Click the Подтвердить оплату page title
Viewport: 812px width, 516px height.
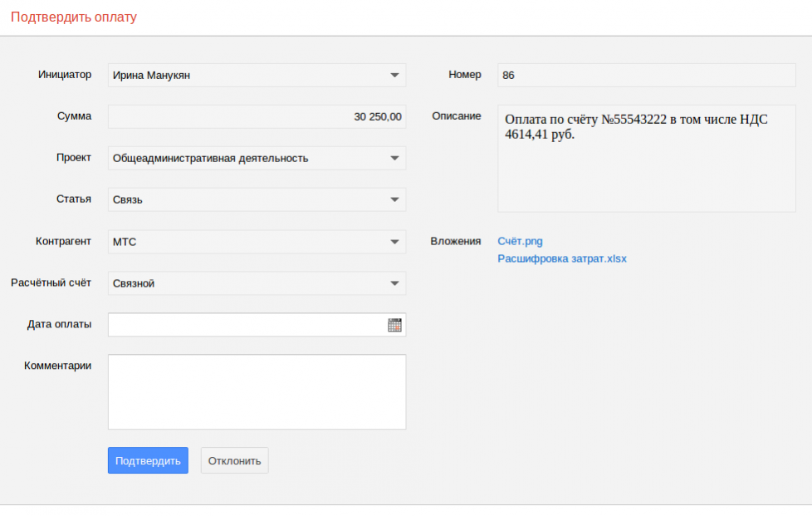pos(74,17)
